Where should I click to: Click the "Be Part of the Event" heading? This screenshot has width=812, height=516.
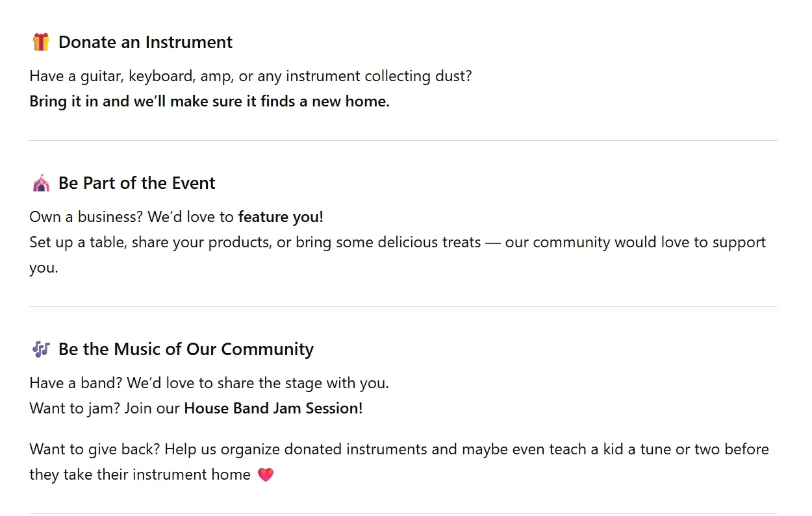pos(136,183)
